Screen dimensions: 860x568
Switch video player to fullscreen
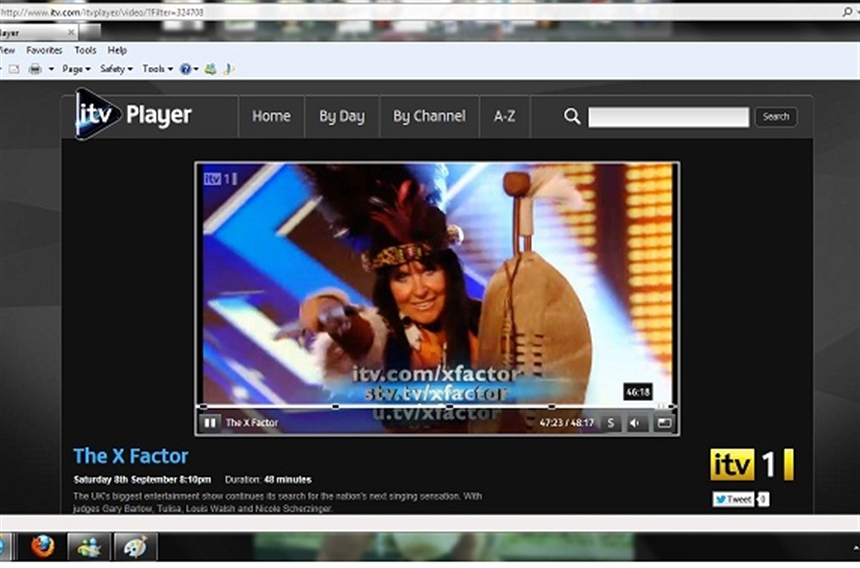664,423
